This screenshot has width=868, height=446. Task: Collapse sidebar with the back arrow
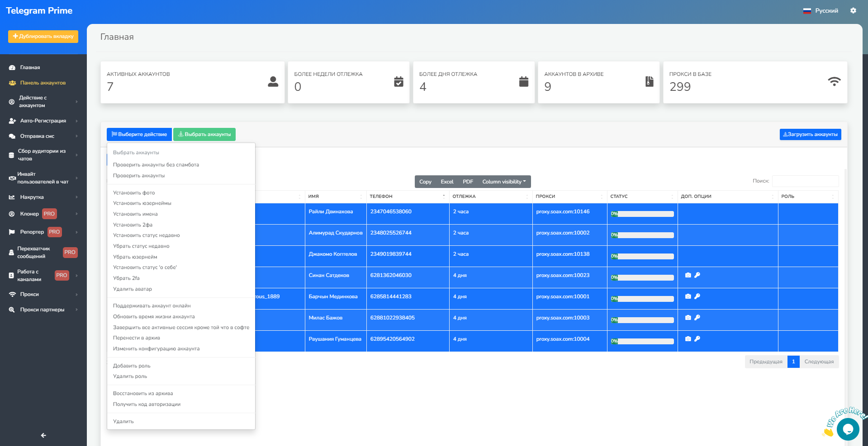43,435
